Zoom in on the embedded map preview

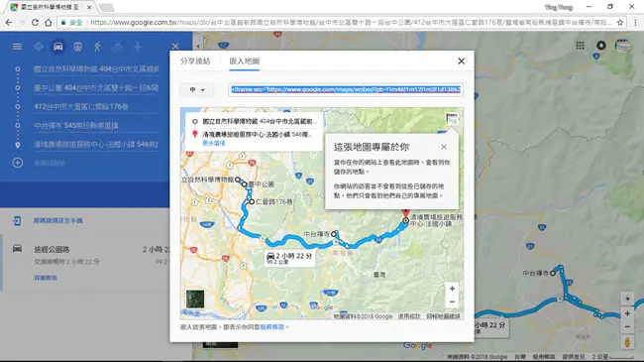click(452, 289)
